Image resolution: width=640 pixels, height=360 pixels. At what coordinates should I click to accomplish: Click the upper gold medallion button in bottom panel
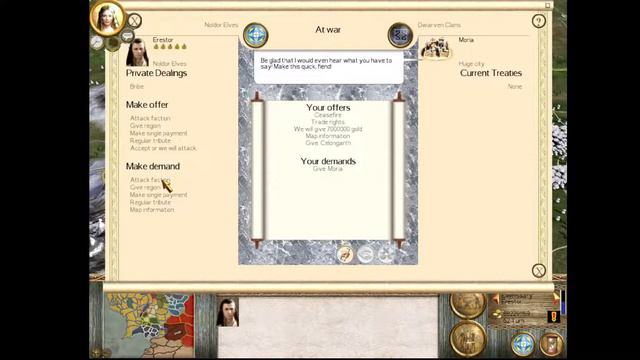point(469,305)
